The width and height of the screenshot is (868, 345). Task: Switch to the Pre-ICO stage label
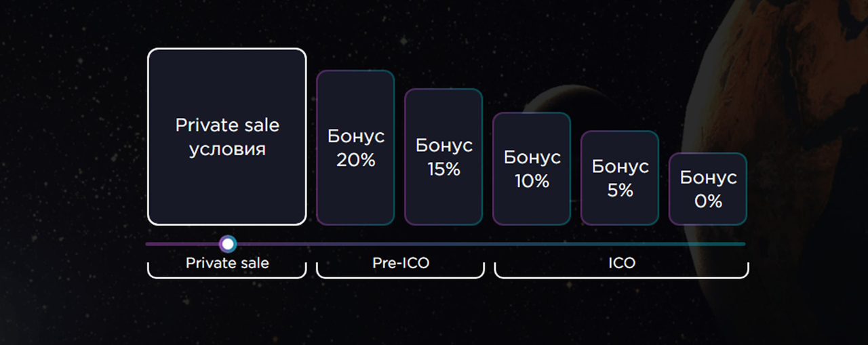coord(401,263)
